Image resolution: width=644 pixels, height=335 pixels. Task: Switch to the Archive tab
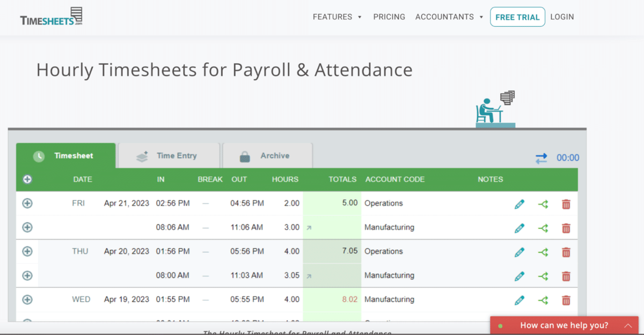267,156
